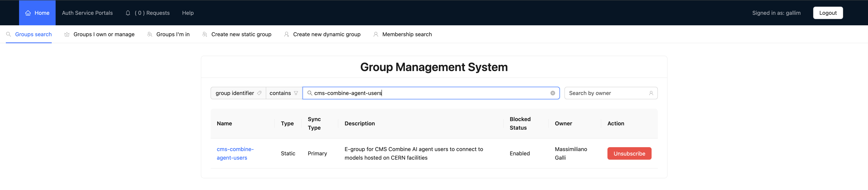Image resolution: width=868 pixels, height=190 pixels.
Task: Click the magnifier icon beside Groups search
Action: click(9, 34)
